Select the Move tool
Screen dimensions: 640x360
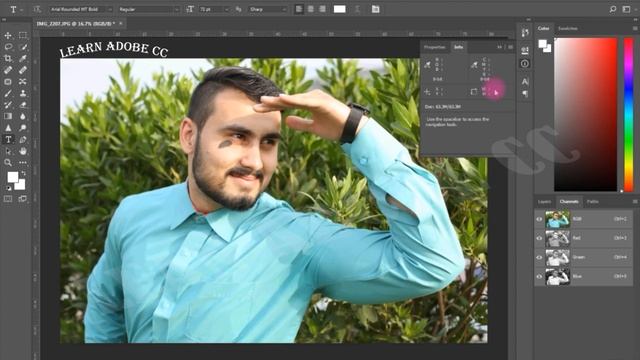[x=8, y=36]
